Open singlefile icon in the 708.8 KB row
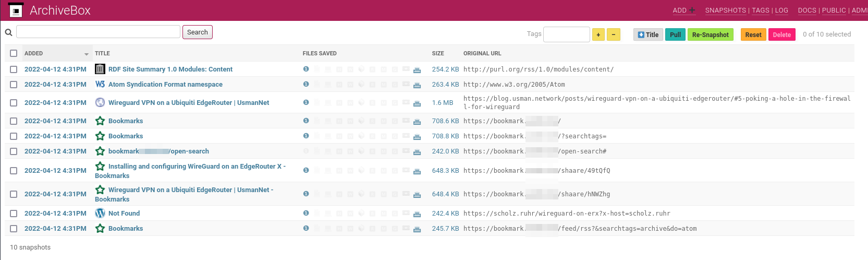Viewport: 868px width, 260px height. coord(306,136)
